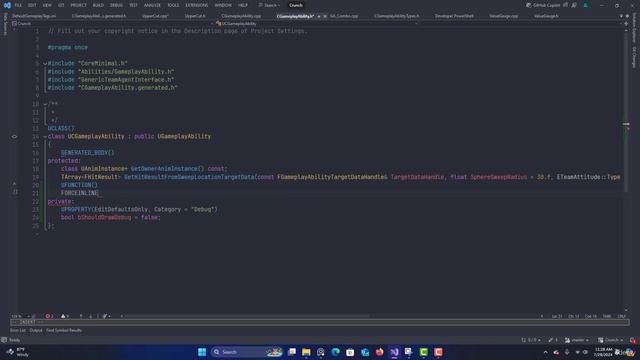Collapse the #include block at line 5
The height and width of the screenshot is (360, 640).
(x=45, y=64)
